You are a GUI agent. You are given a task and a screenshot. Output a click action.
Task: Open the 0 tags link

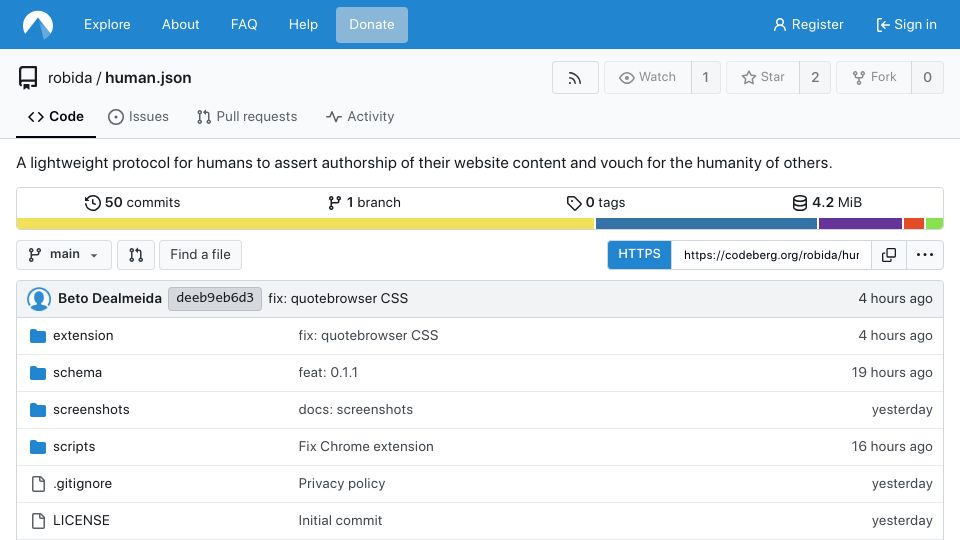[x=596, y=203]
